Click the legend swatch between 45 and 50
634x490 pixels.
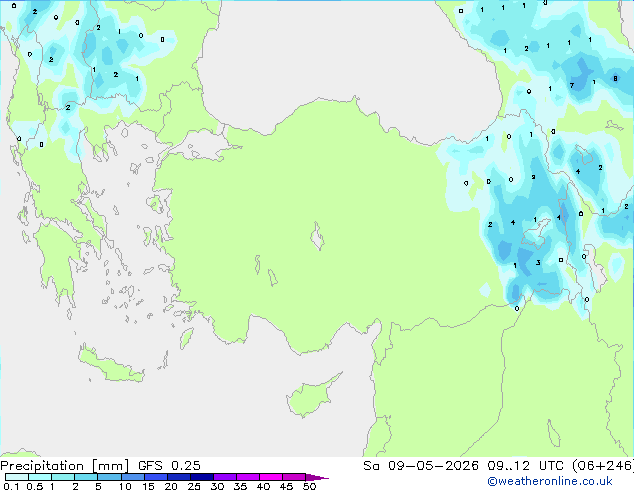(294, 477)
